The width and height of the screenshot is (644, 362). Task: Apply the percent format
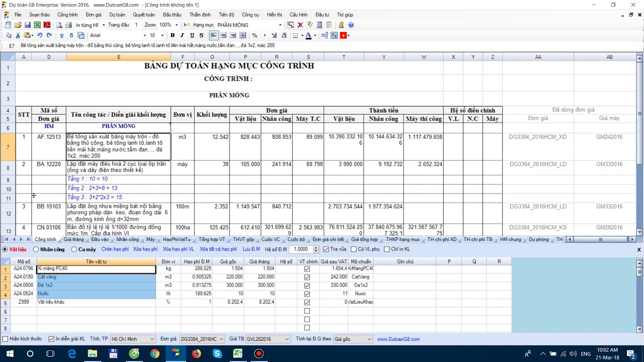click(x=255, y=35)
